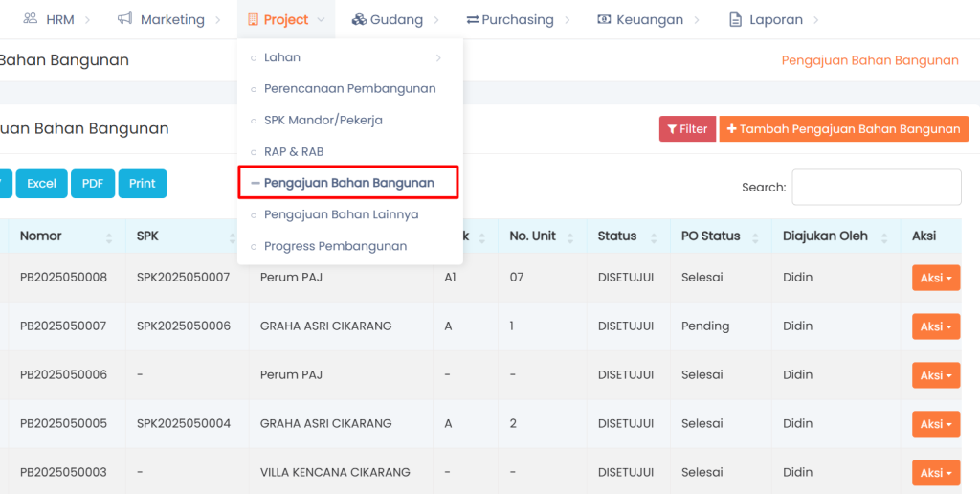Click the Laporan file icon
Image resolution: width=980 pixels, height=494 pixels.
[x=735, y=19]
